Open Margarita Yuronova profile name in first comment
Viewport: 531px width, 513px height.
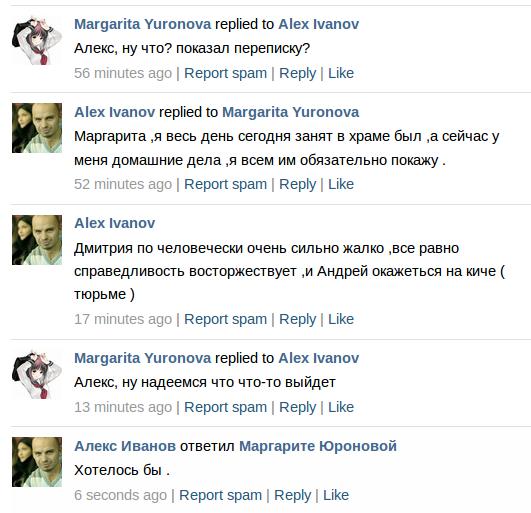pyautogui.click(x=143, y=24)
